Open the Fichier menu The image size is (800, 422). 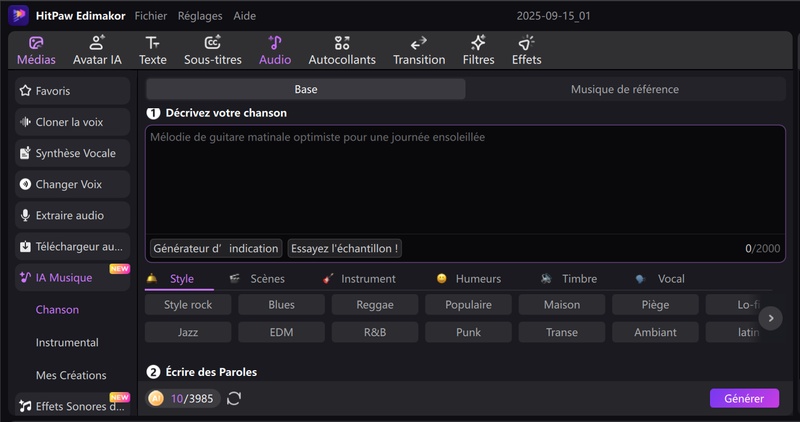pyautogui.click(x=151, y=16)
